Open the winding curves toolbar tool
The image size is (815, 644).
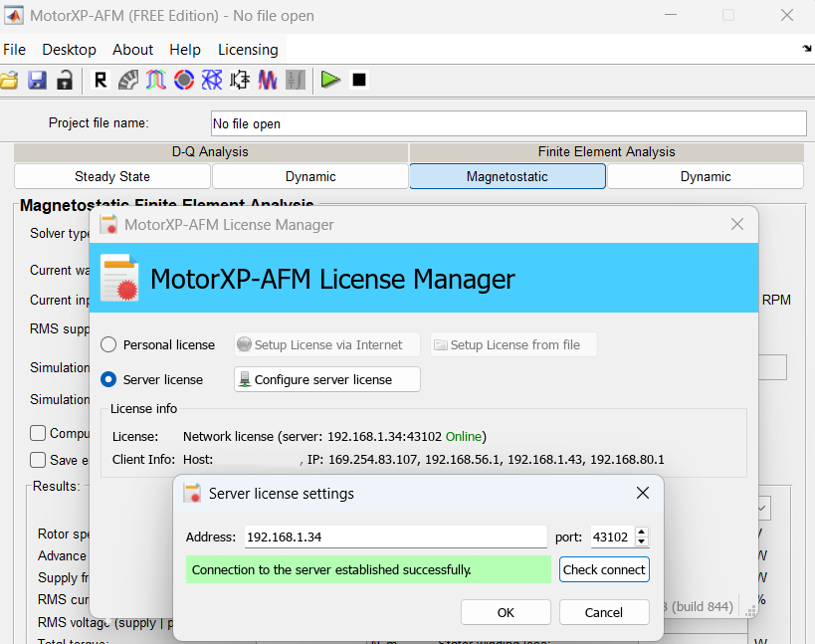click(x=154, y=81)
